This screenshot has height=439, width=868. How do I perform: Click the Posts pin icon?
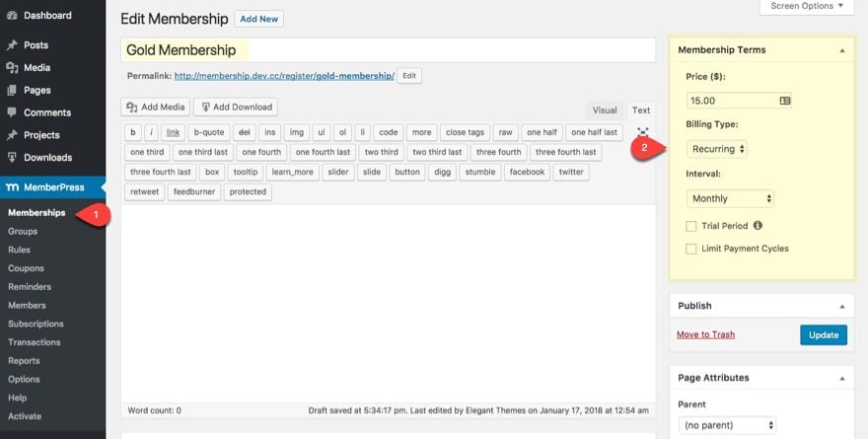[x=12, y=45]
